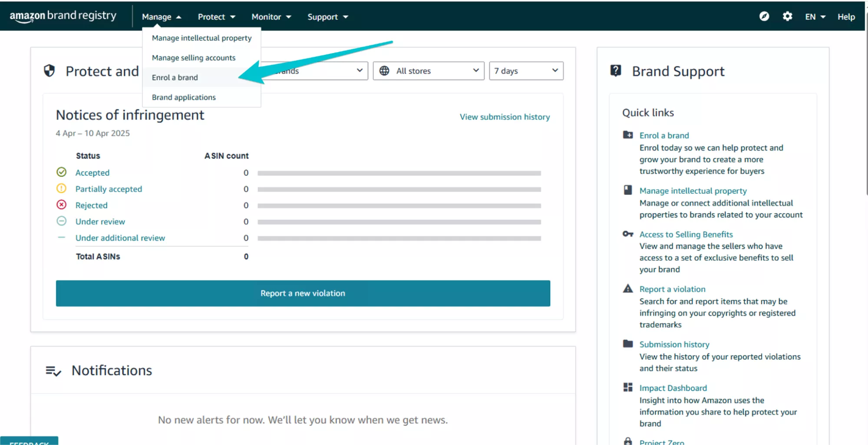Open the 7 days period dropdown
868x445 pixels.
pyautogui.click(x=526, y=71)
